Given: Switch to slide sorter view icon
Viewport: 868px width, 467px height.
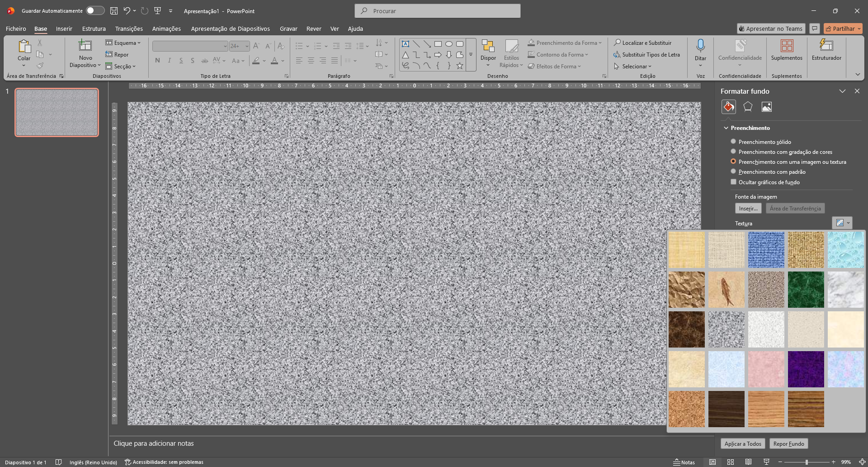Looking at the screenshot, I should pyautogui.click(x=730, y=462).
